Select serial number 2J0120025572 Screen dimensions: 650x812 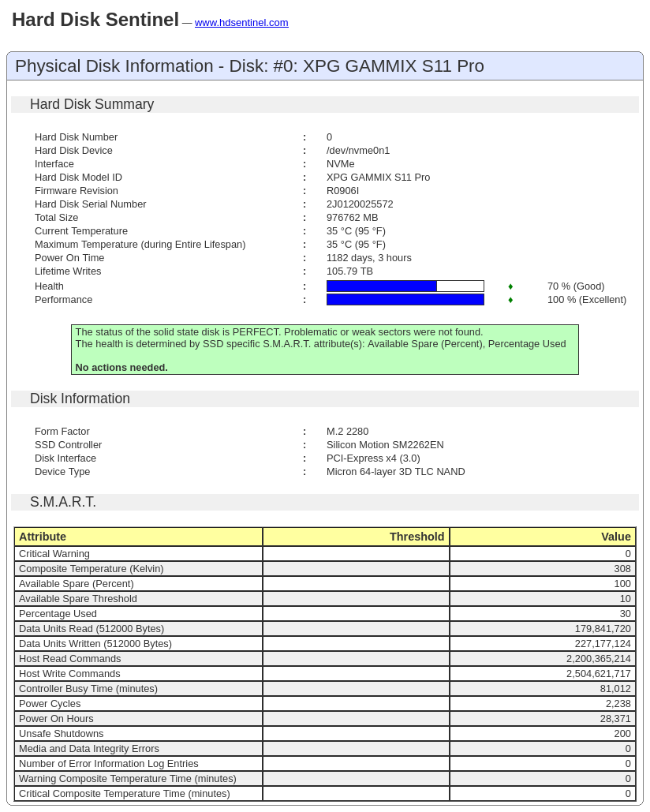point(360,204)
